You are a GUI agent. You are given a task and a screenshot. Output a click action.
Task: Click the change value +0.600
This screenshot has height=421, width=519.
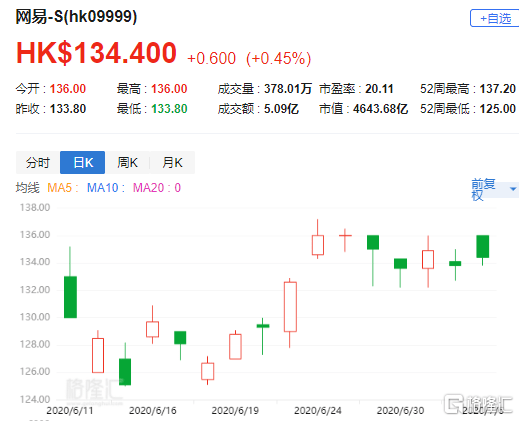[211, 59]
